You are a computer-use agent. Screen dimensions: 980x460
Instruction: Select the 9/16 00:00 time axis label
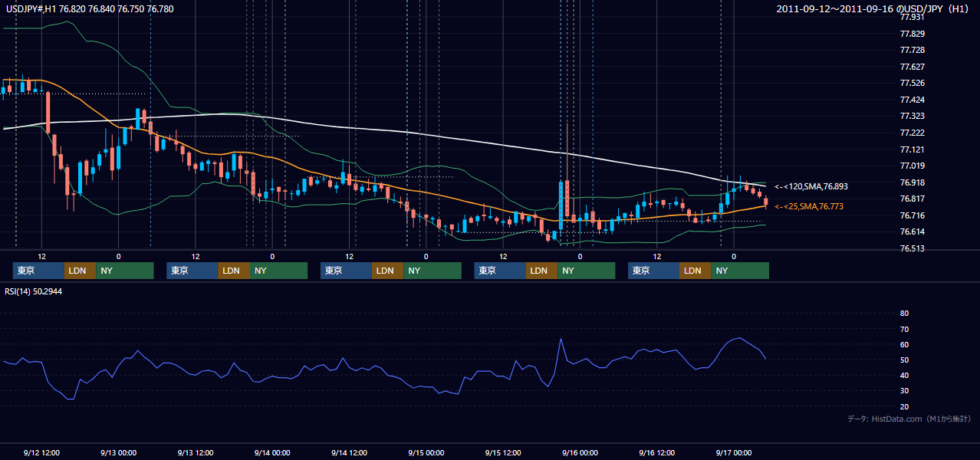coord(580,452)
